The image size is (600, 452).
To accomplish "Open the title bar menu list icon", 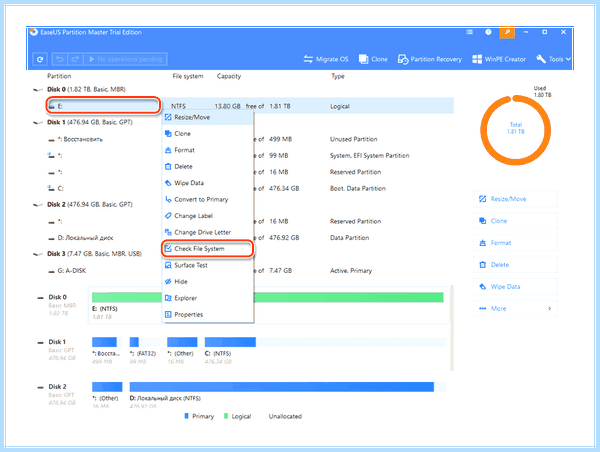I will coord(470,32).
